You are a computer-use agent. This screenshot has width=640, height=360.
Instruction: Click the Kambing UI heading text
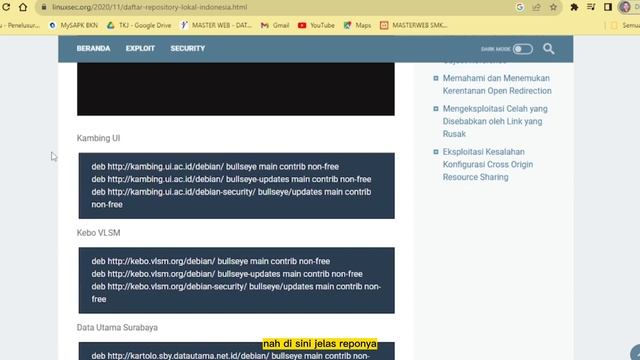98,138
